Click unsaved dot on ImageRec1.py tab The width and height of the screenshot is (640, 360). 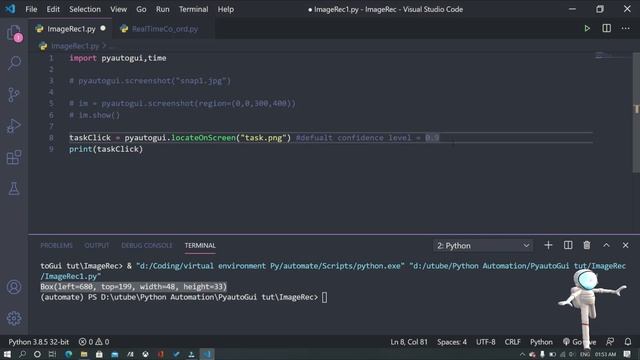103,28
